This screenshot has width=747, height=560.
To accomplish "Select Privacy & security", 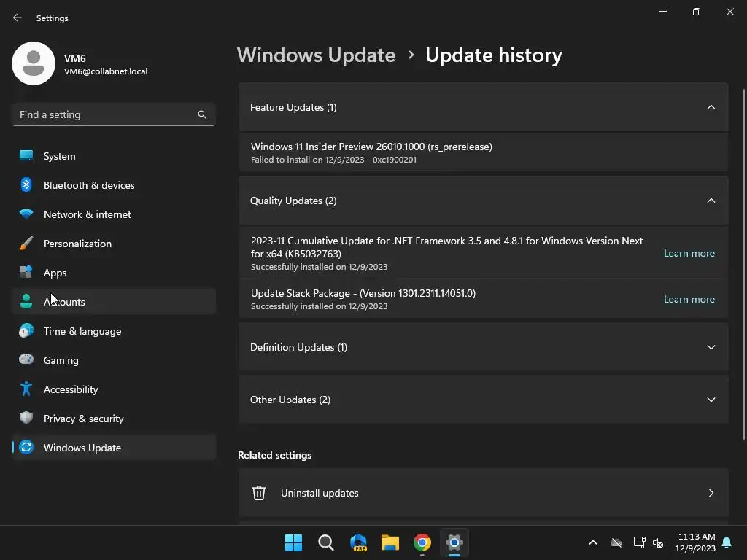I will (x=114, y=418).
